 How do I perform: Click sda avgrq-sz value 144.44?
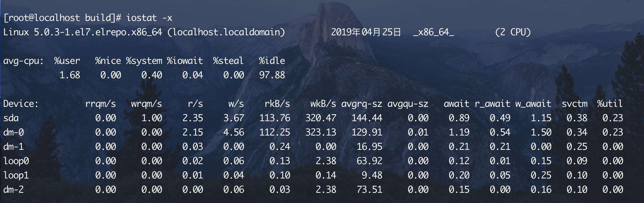tap(367, 118)
